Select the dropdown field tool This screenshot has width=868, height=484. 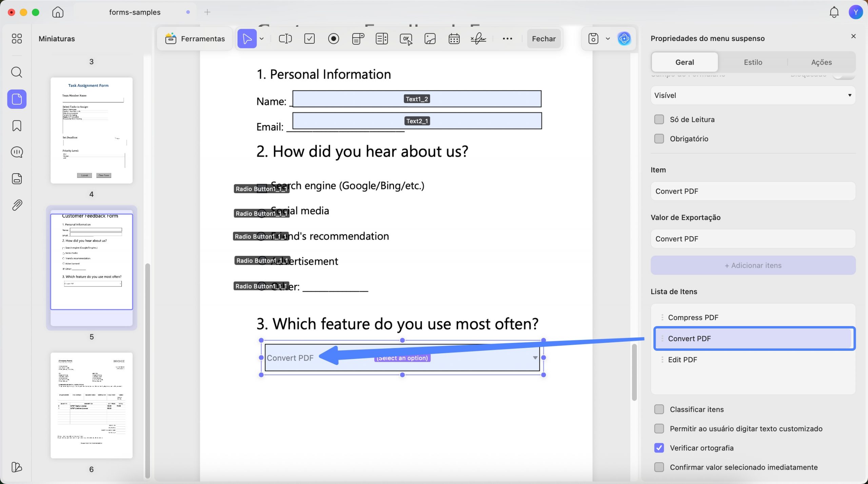pos(358,39)
